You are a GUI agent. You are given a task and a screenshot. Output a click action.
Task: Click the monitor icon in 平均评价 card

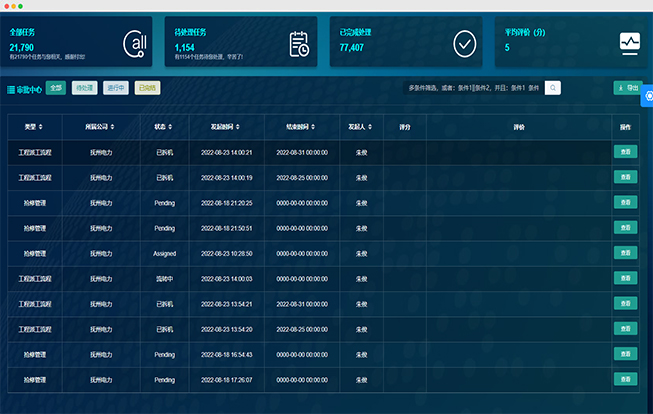[x=629, y=42]
